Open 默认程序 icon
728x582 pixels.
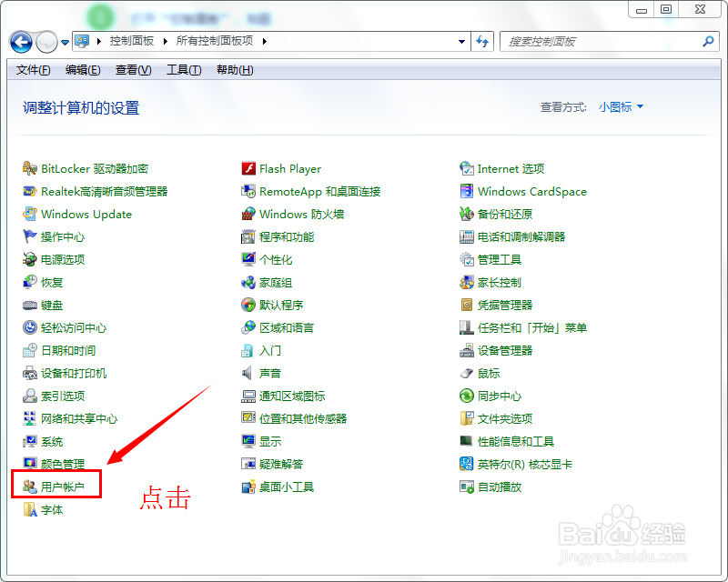248,305
